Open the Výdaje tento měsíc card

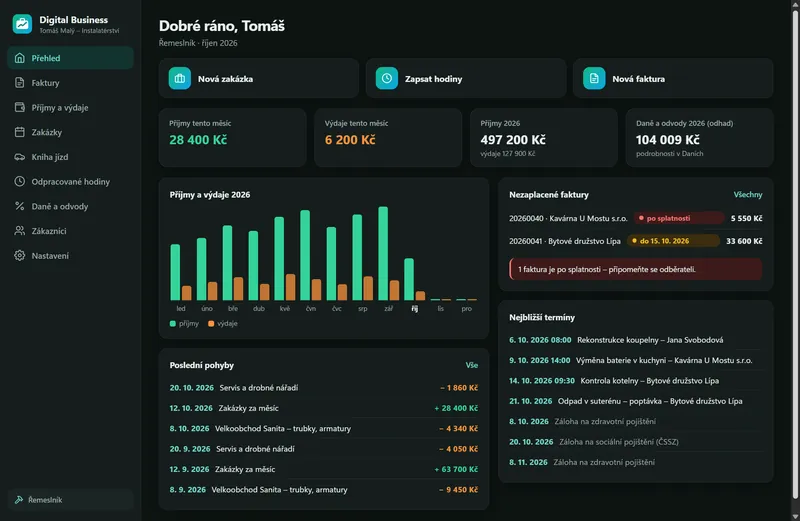coord(388,138)
